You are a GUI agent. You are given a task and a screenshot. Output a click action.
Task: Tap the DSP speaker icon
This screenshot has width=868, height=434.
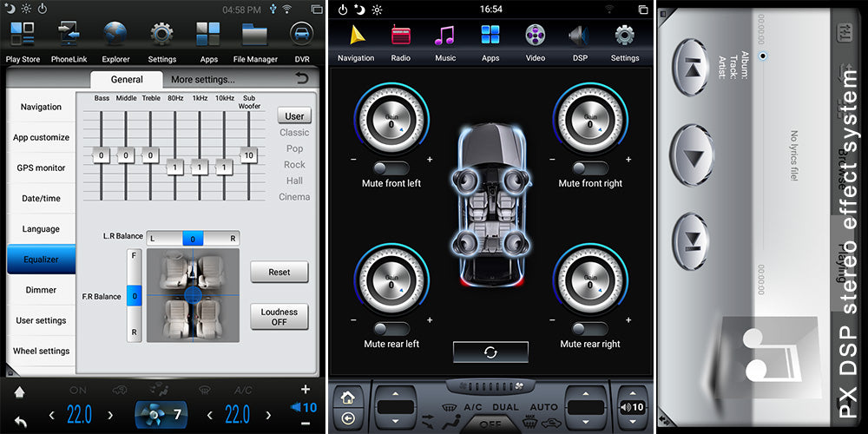579,36
